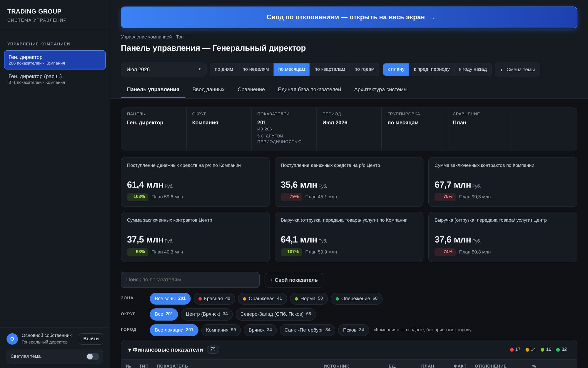Filter округ Северо-Запад (СПб, Псков)

[x=275, y=314]
